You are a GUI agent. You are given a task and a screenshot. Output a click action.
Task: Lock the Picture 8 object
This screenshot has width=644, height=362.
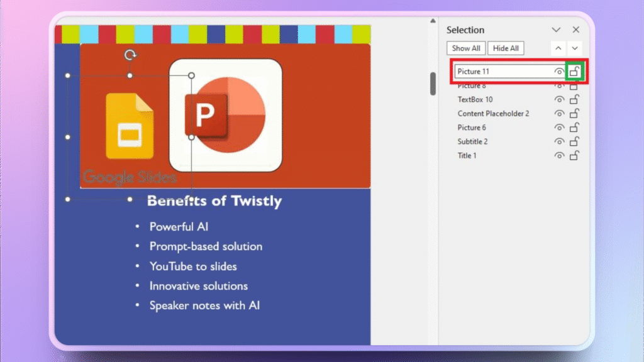tap(574, 85)
